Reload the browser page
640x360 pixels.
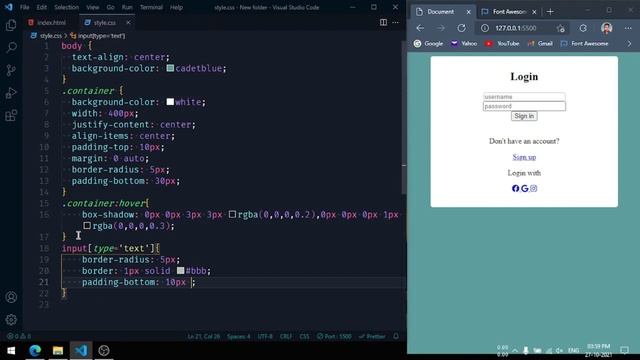coord(461,28)
